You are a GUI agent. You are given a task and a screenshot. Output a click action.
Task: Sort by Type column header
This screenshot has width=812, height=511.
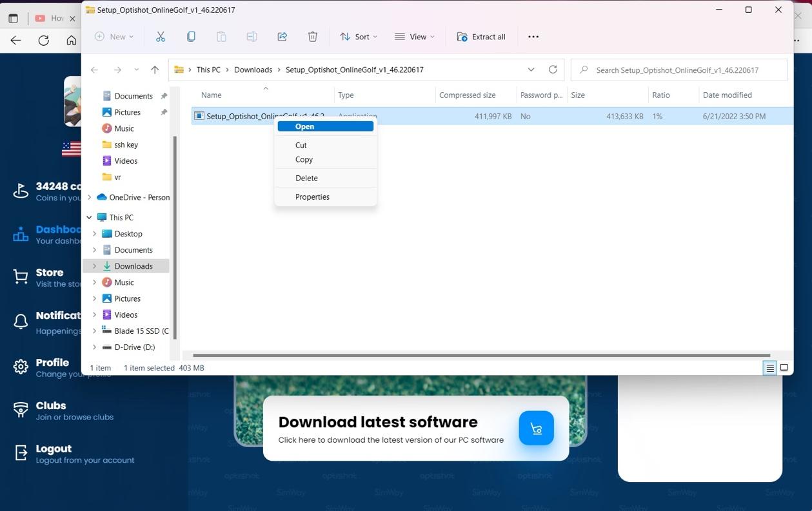[346, 95]
